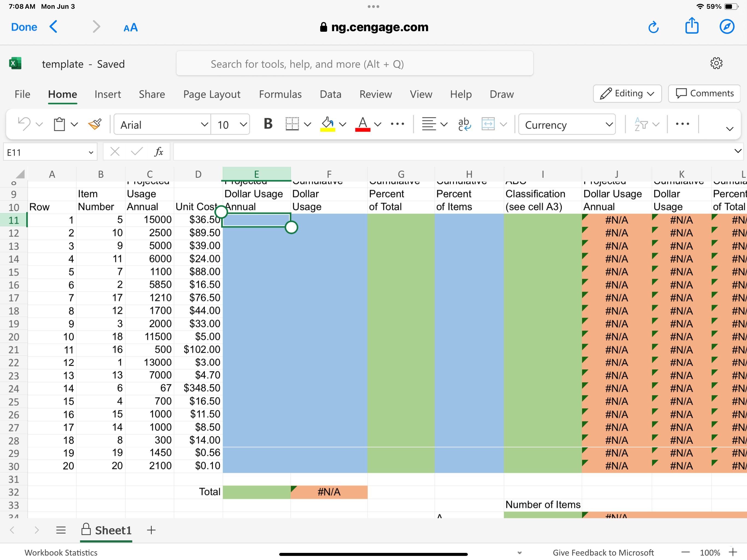The height and width of the screenshot is (560, 747).
Task: Click the Format Painter brush icon
Action: point(95,124)
